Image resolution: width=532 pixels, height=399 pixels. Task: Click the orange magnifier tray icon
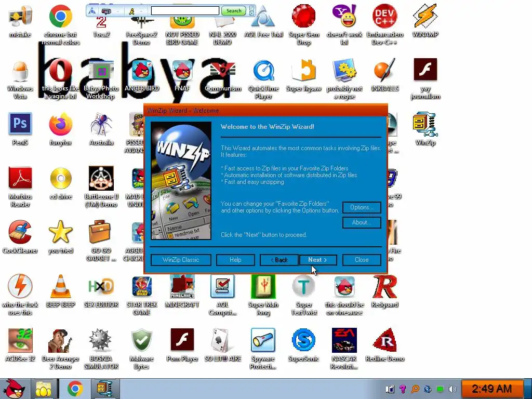[415, 389]
